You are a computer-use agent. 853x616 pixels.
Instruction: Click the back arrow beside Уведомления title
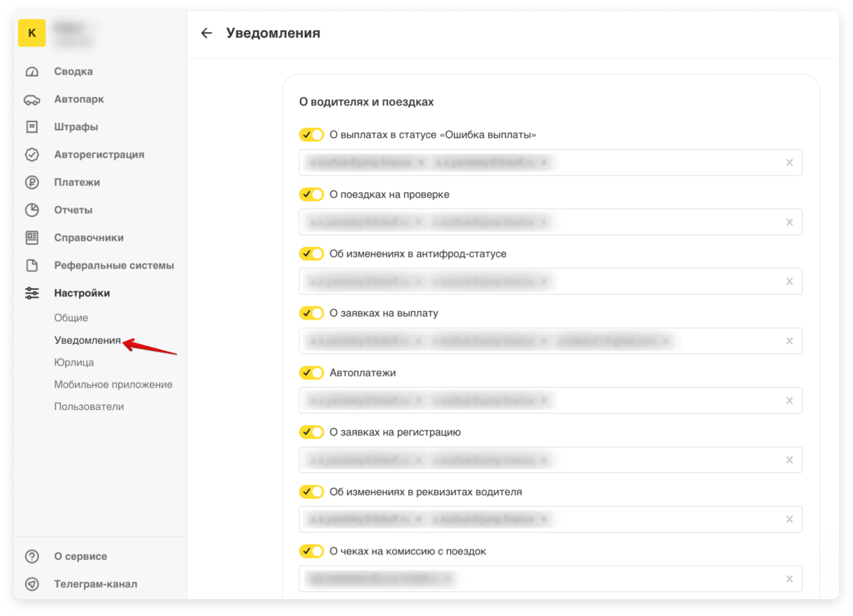[206, 33]
